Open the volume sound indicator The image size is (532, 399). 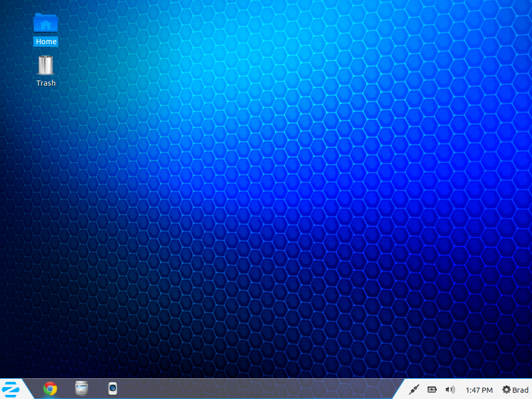click(450, 390)
